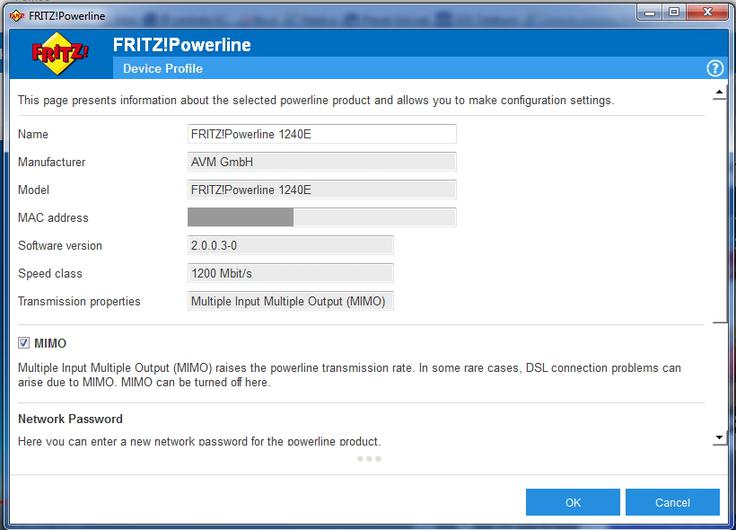Screen dimensions: 736x530
Task: Click the scrollbar up arrow
Action: click(719, 93)
